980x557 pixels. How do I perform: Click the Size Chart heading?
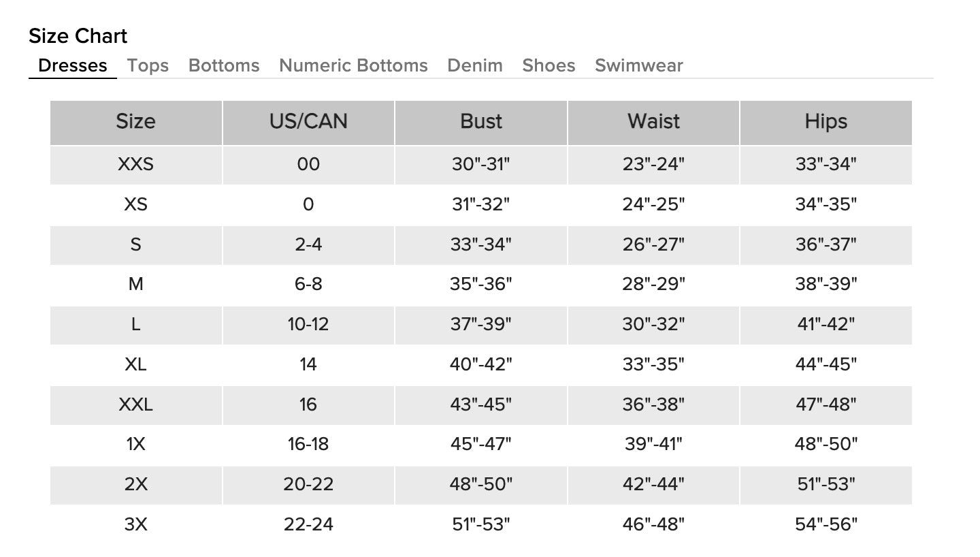click(x=78, y=36)
